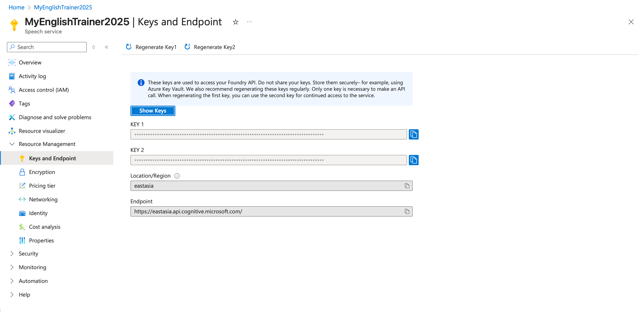The image size is (644, 312).
Task: Favorite this page with the star icon
Action: tap(235, 22)
